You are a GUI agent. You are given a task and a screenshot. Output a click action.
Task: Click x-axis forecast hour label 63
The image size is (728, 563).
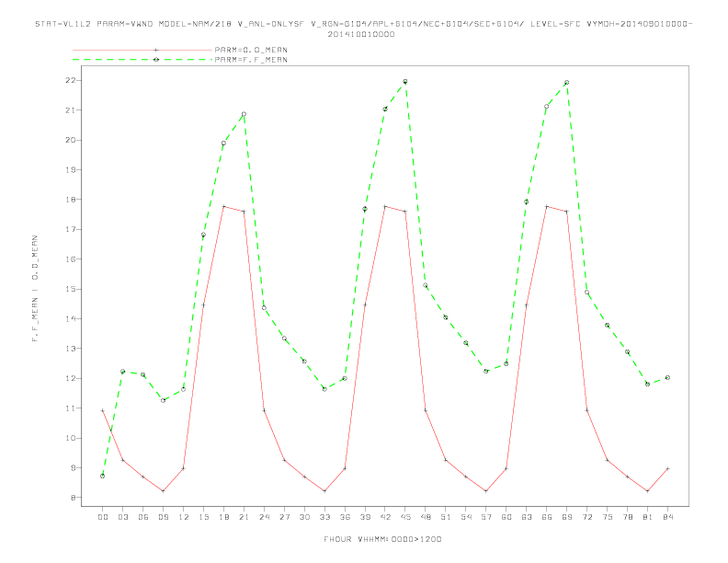(527, 517)
